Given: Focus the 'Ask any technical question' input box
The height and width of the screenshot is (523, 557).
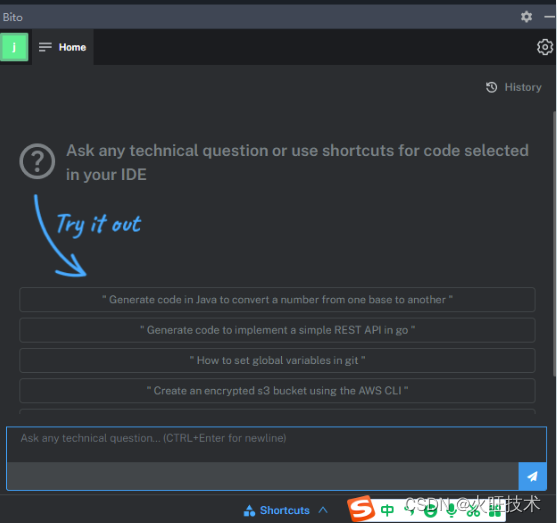Looking at the screenshot, I should coord(276,444).
